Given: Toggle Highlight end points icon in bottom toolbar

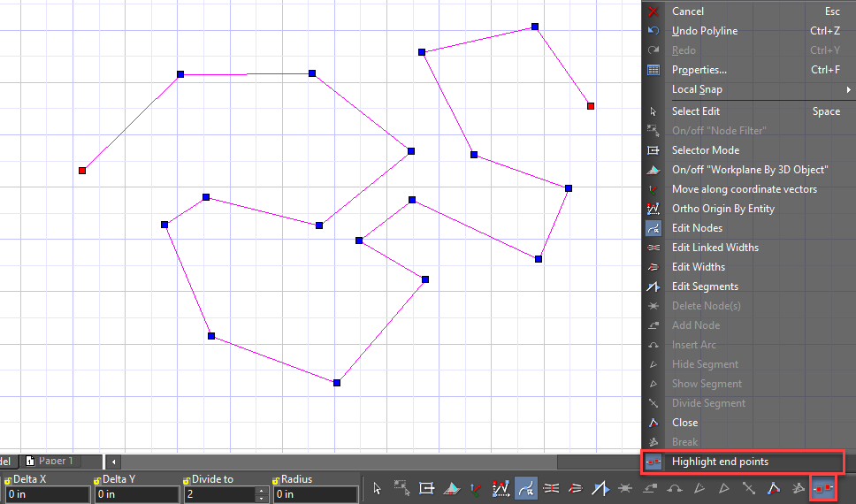Looking at the screenshot, I should [823, 487].
